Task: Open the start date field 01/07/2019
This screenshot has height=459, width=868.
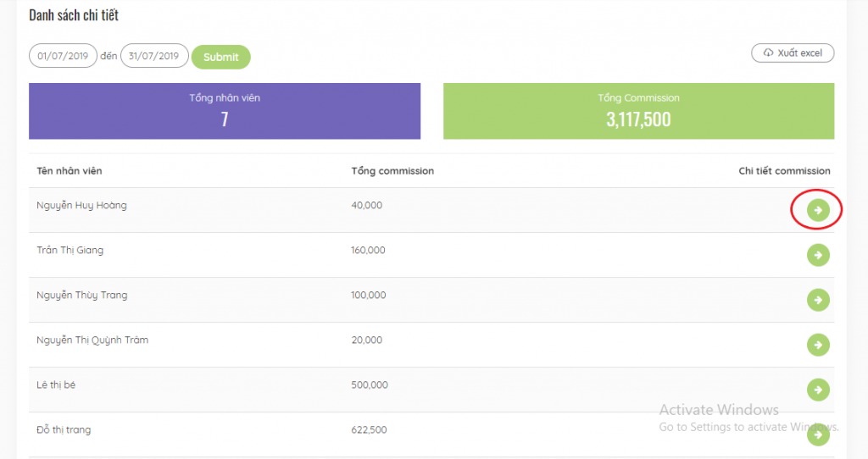Action: [x=63, y=56]
